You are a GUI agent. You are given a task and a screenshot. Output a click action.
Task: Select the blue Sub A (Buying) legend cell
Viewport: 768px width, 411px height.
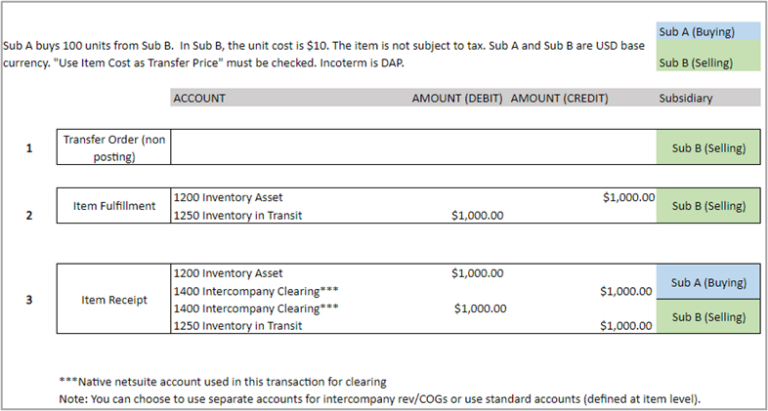pos(708,31)
